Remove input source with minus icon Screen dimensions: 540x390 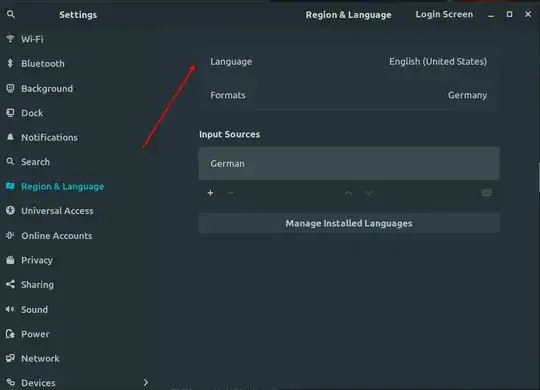(x=231, y=193)
